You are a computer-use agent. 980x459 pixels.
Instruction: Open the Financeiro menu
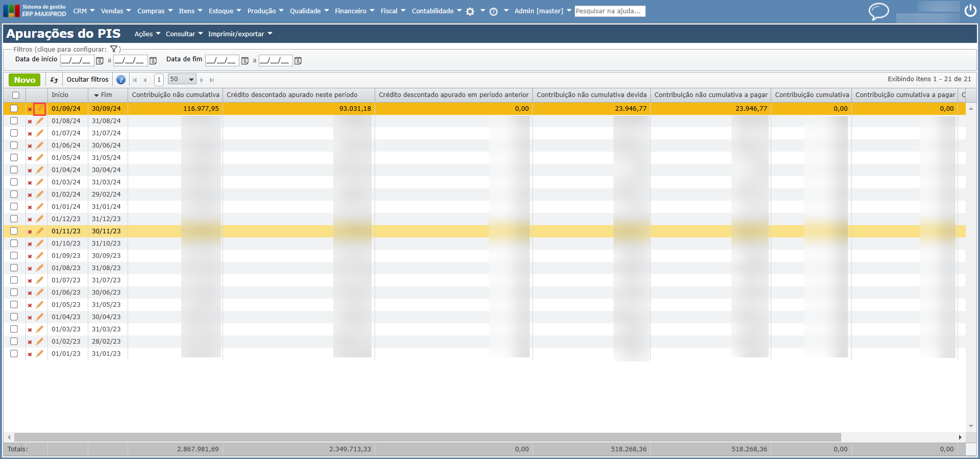coord(355,11)
